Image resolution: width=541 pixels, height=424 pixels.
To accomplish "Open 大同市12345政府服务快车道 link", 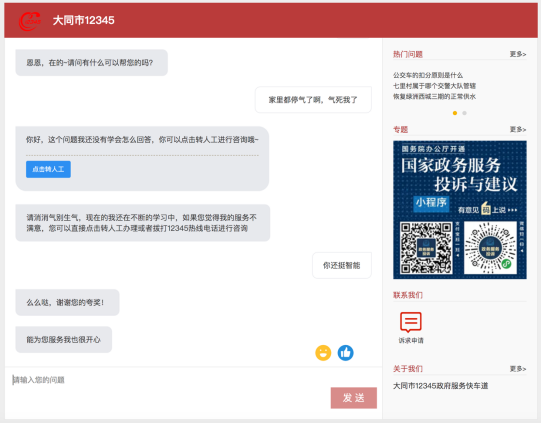I will [x=441, y=386].
